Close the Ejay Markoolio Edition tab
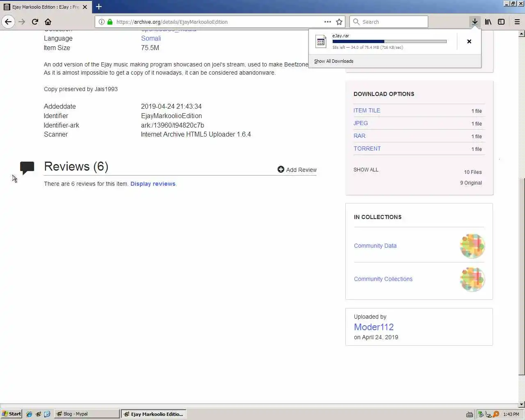This screenshot has height=420, width=525. click(85, 7)
